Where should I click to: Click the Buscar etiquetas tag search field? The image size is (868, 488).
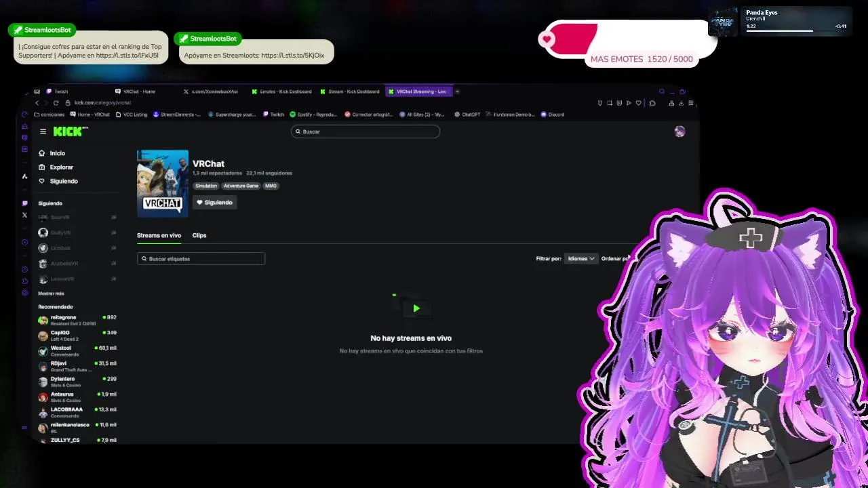[x=201, y=258]
